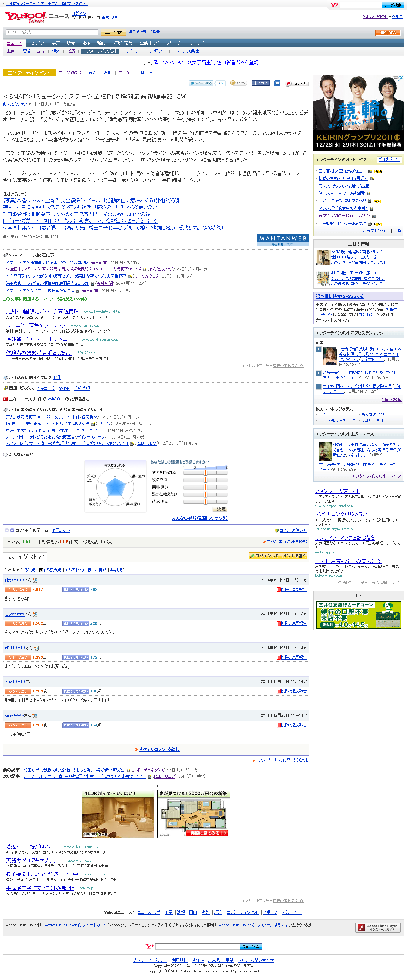Click the keyword input field (キーワードを入力)
This screenshot has width=407, height=980.
pos(52,32)
